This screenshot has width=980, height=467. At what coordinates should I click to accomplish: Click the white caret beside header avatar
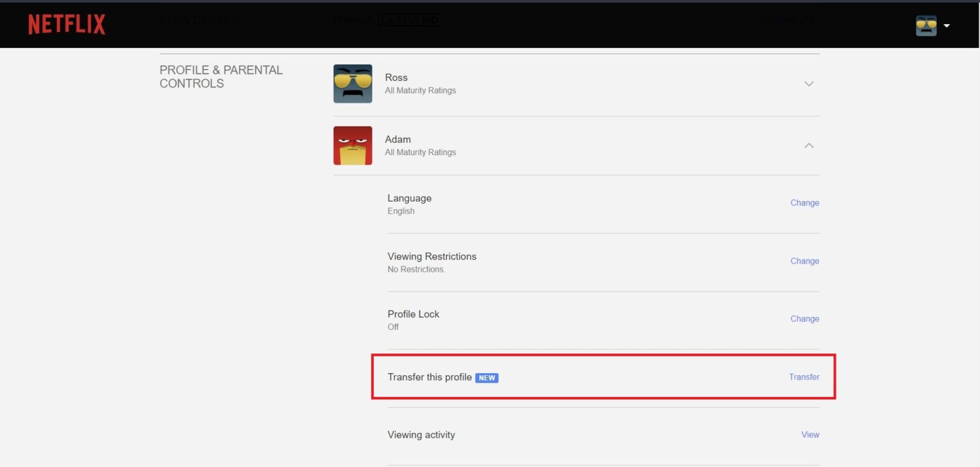pyautogui.click(x=947, y=26)
